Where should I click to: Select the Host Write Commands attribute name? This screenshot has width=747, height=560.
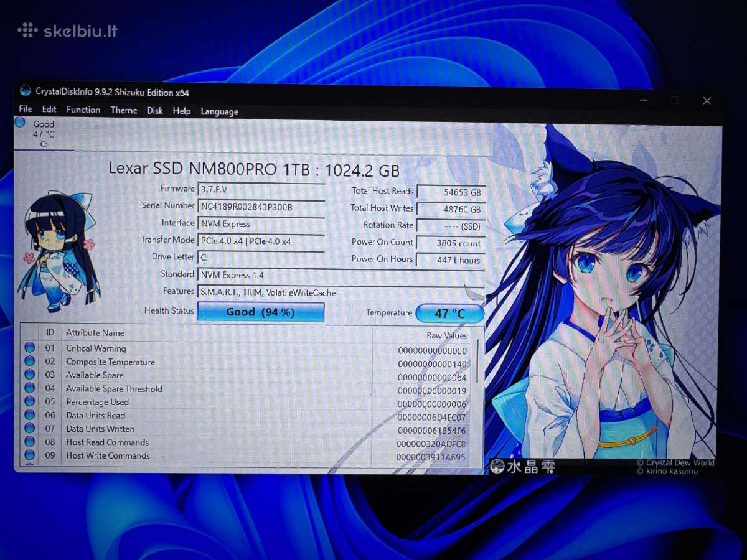pyautogui.click(x=108, y=456)
